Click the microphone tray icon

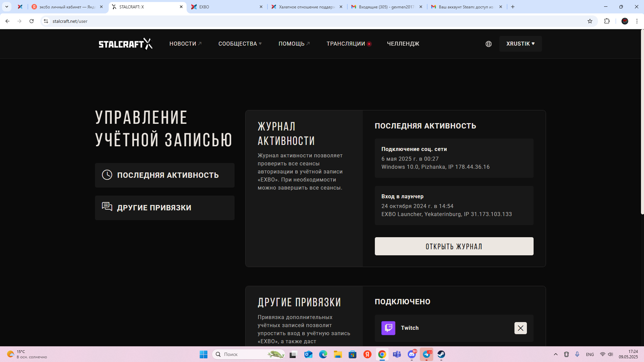(x=577, y=354)
